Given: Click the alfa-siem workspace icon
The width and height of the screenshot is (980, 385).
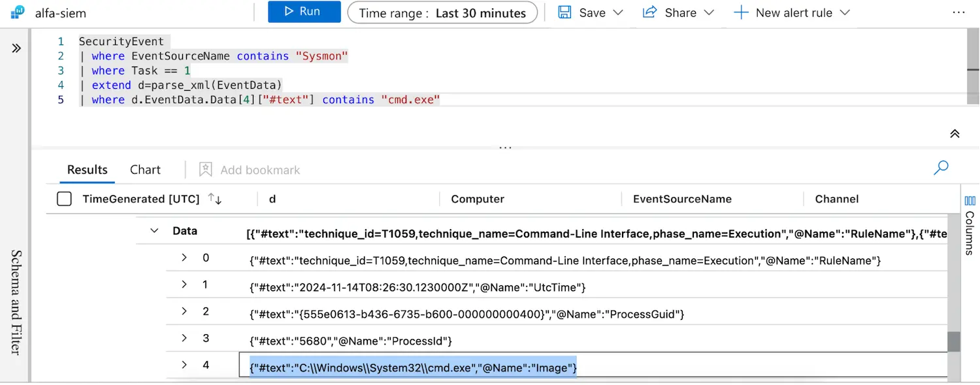Looking at the screenshot, I should point(18,12).
